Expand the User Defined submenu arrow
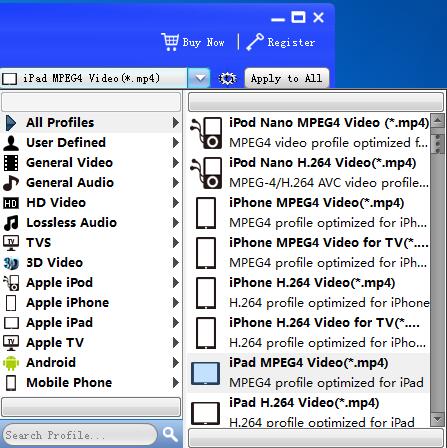The height and width of the screenshot is (448, 447). tap(175, 143)
